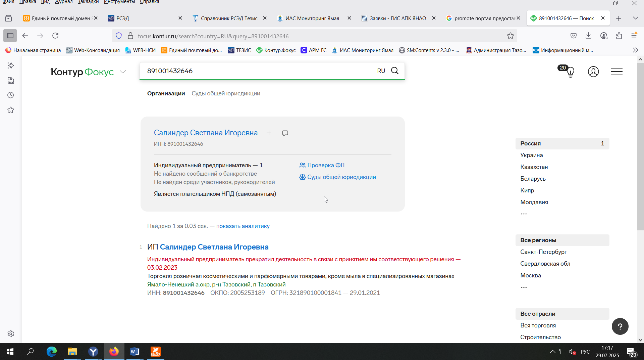
Task: Expand more regions with the ellipsis under Москва
Action: 524,287
